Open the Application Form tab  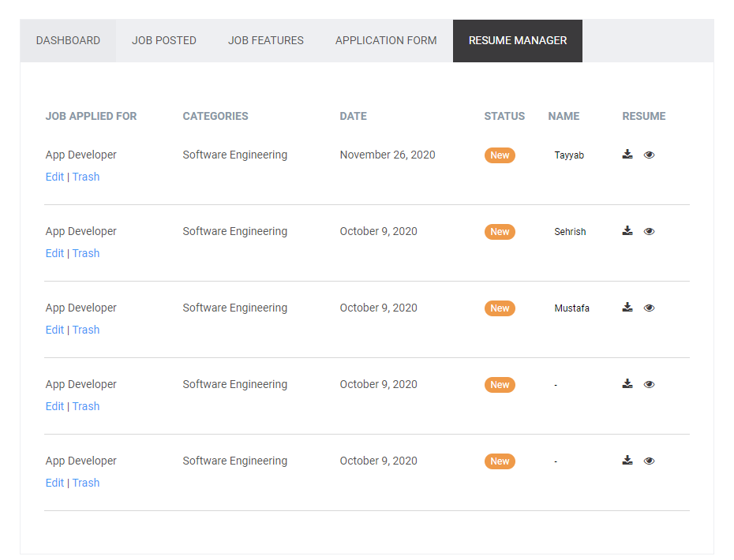[x=386, y=40]
